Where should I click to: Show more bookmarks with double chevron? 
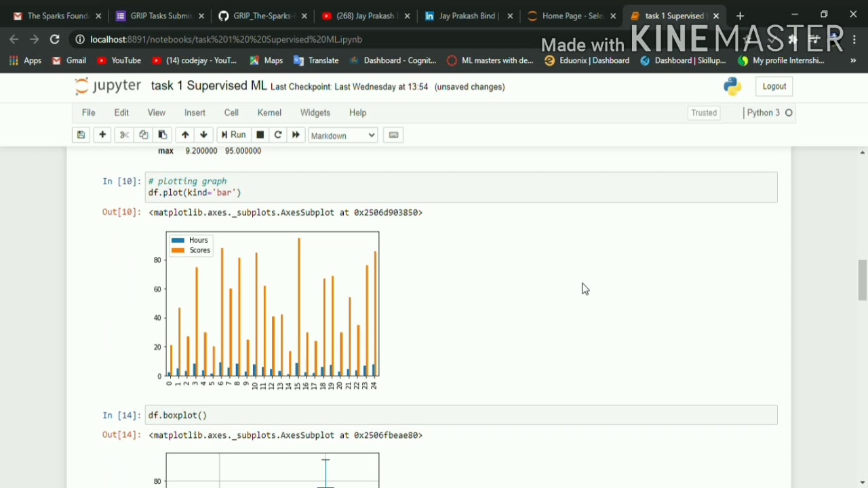tap(853, 61)
